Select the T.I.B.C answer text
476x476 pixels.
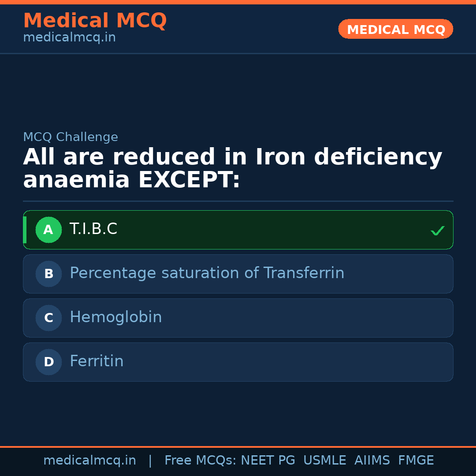[93, 229]
